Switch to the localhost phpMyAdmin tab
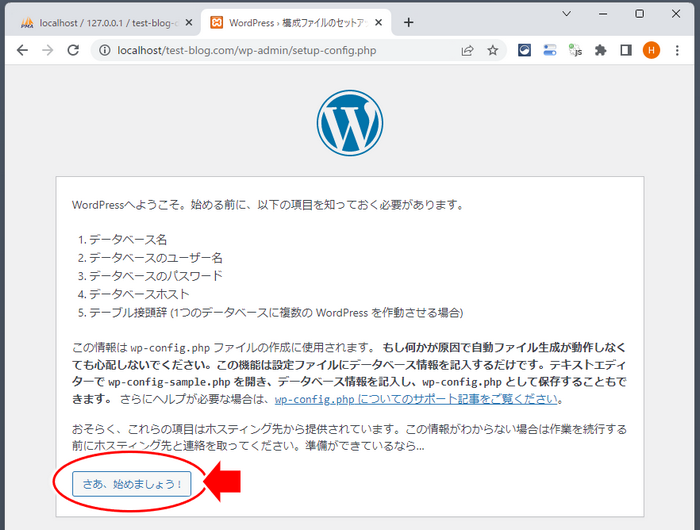This screenshot has width=700, height=530. point(107,23)
